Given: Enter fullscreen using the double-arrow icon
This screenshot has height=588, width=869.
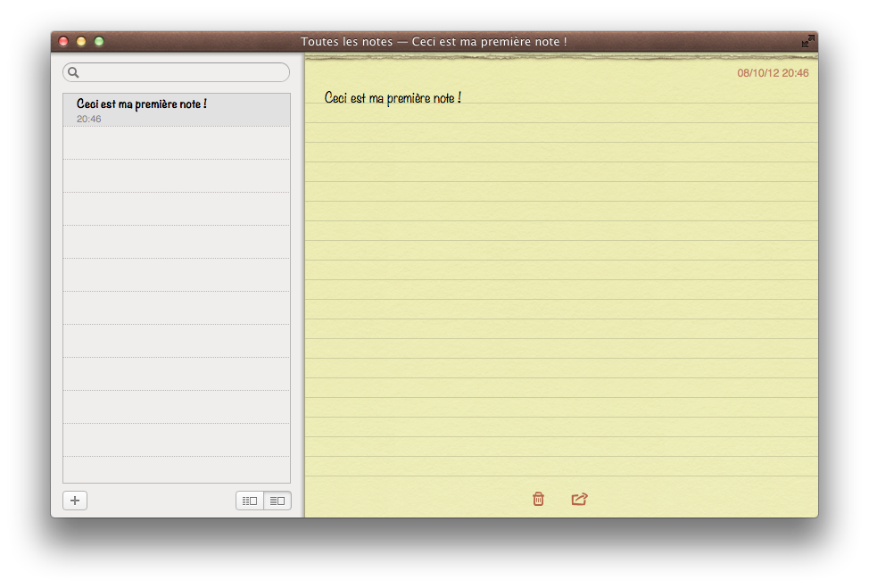Looking at the screenshot, I should click(807, 40).
